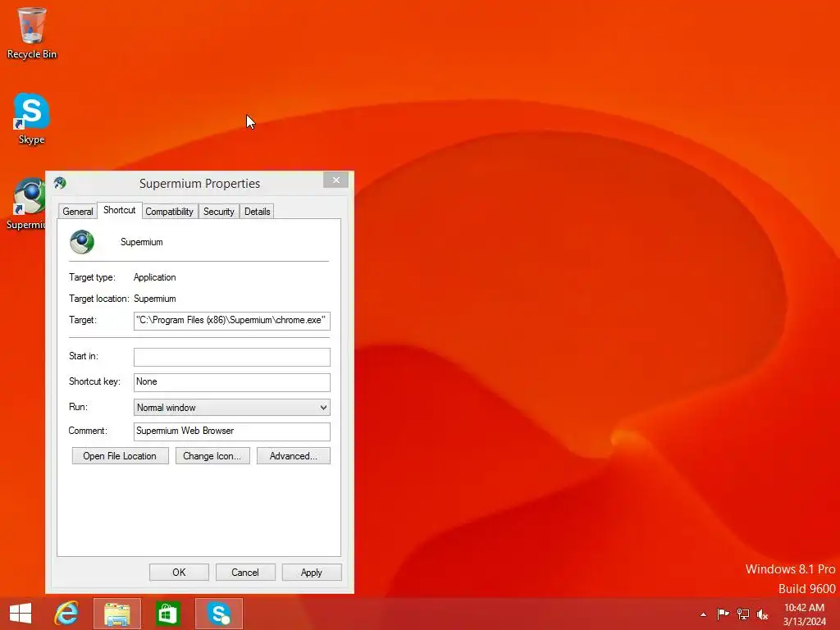Click the Apply button

pyautogui.click(x=312, y=572)
